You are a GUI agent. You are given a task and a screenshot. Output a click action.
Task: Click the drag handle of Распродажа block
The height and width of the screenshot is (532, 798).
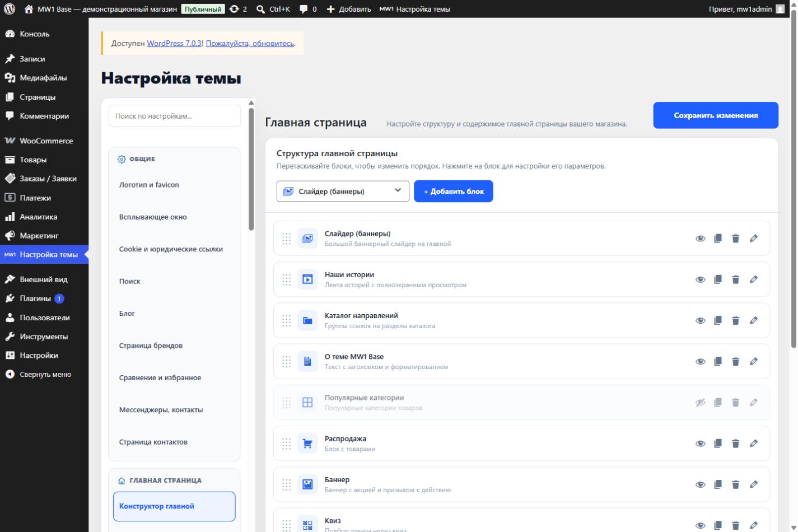point(286,444)
